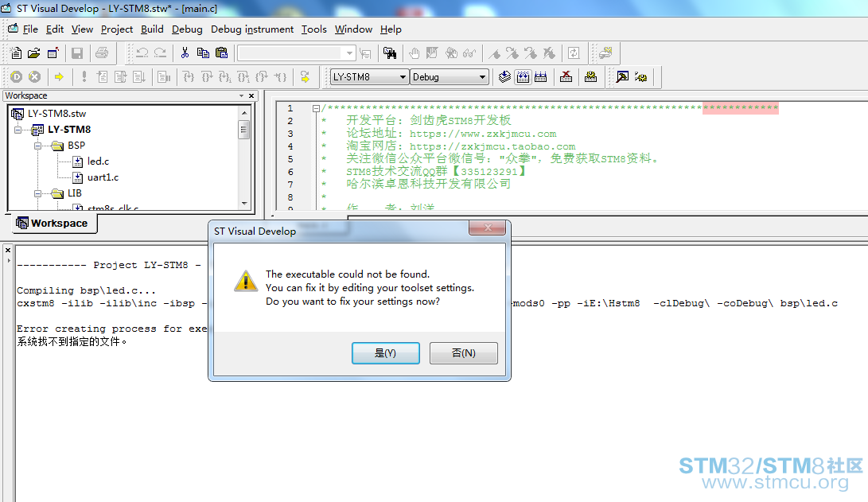Click the Batch Build icon
Viewport: 868px width, 502px height.
(590, 77)
